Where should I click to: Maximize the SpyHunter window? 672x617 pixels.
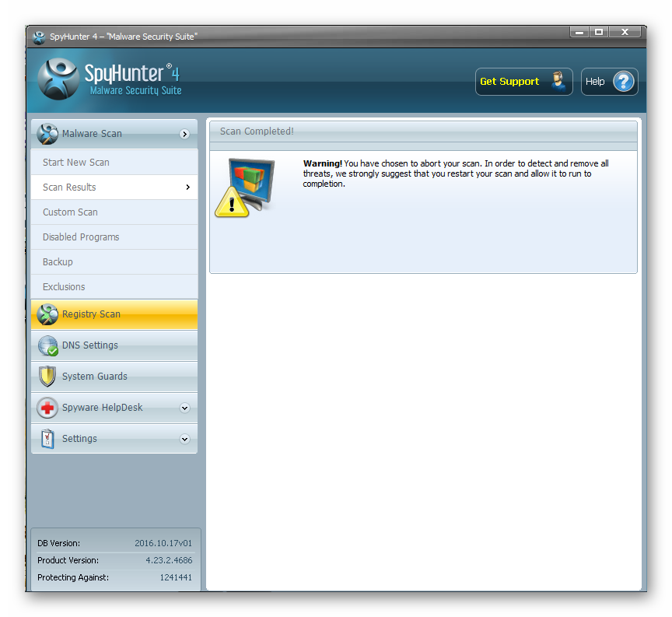click(599, 32)
